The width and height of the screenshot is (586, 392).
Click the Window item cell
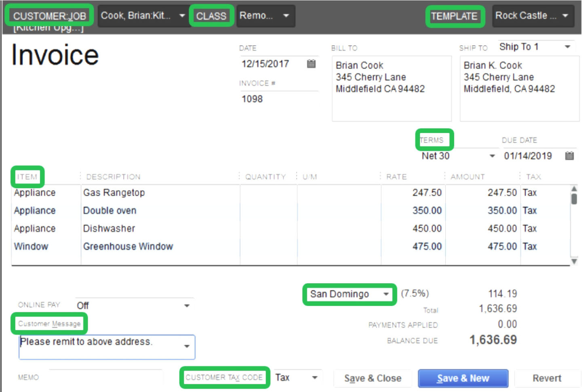[46, 246]
